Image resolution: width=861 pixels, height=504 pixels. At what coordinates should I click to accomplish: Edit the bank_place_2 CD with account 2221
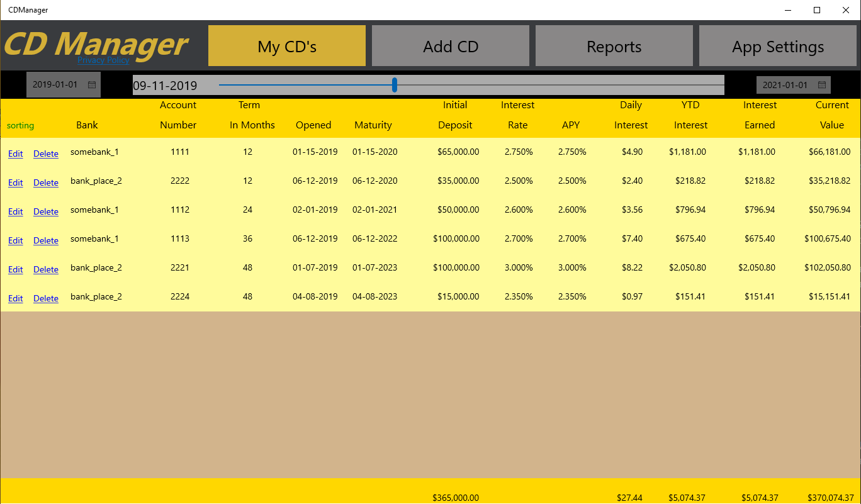[x=15, y=269]
